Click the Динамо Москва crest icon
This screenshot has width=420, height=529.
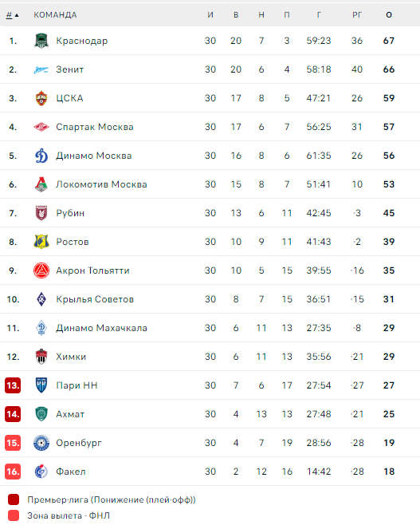[41, 156]
